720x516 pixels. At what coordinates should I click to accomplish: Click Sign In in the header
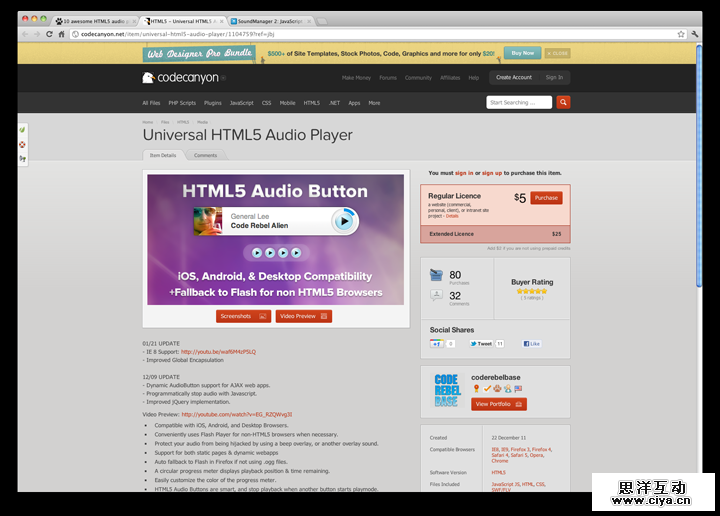pyautogui.click(x=554, y=77)
